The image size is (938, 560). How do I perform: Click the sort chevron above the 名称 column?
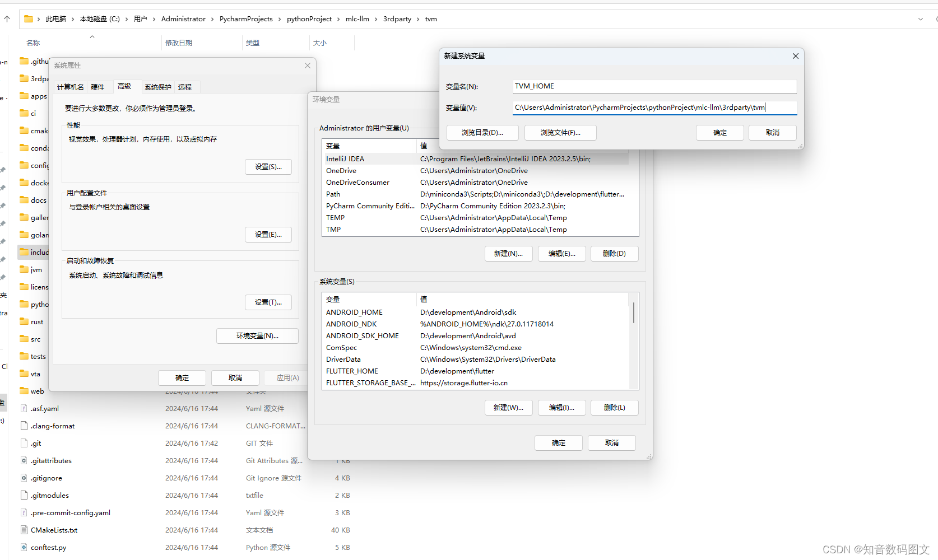point(92,36)
